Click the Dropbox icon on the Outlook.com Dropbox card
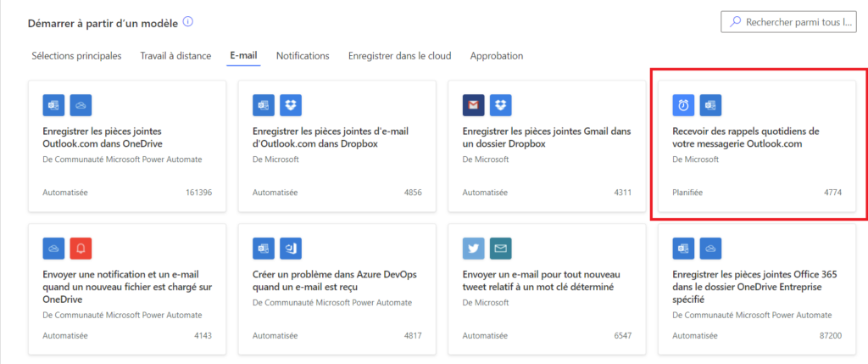The height and width of the screenshot is (364, 868). coord(291,105)
